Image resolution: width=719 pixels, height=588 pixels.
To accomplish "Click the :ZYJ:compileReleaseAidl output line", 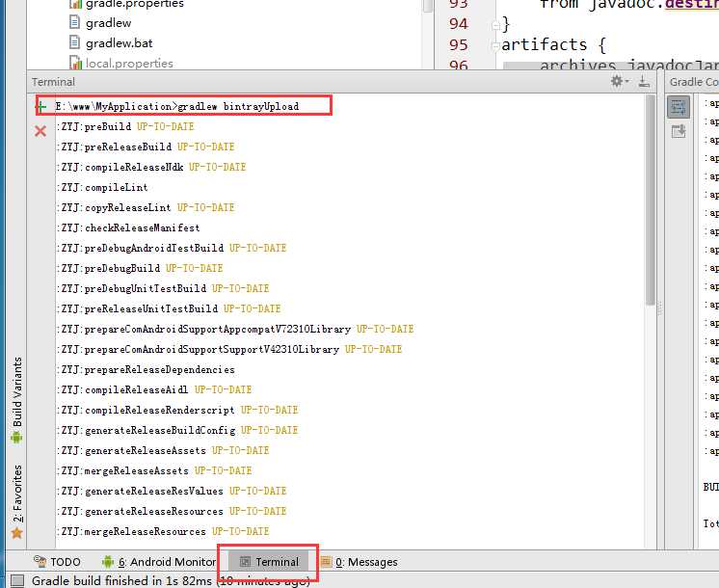I will pos(154,389).
